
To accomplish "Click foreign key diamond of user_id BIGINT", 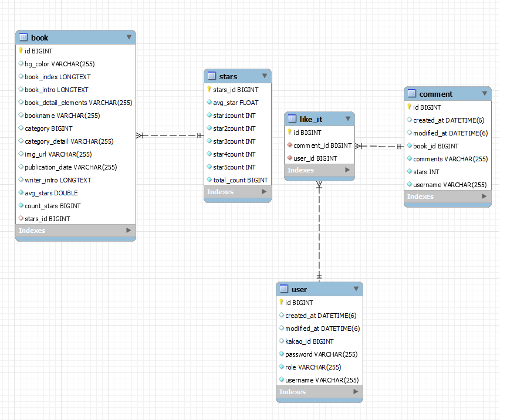I will (x=290, y=158).
